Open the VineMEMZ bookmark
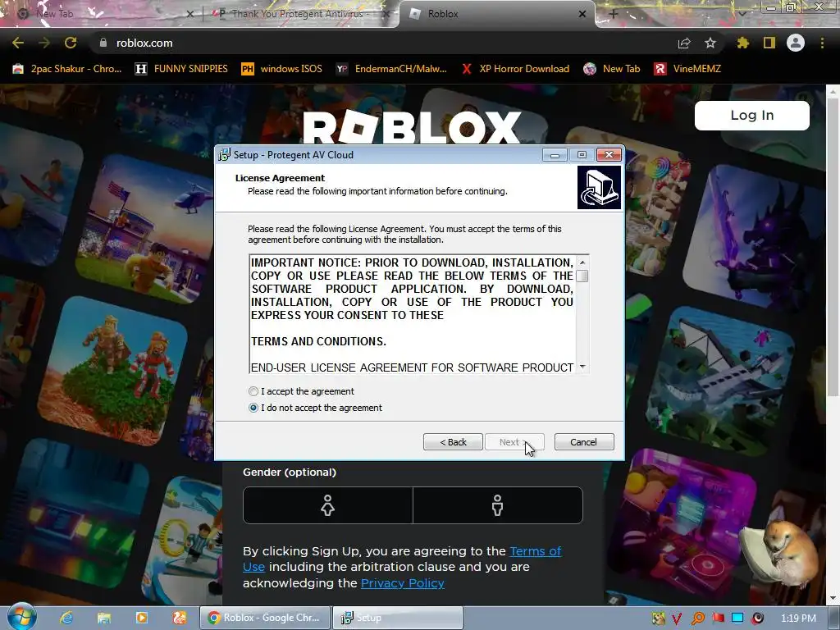Screen dimensions: 840x630 [688, 69]
